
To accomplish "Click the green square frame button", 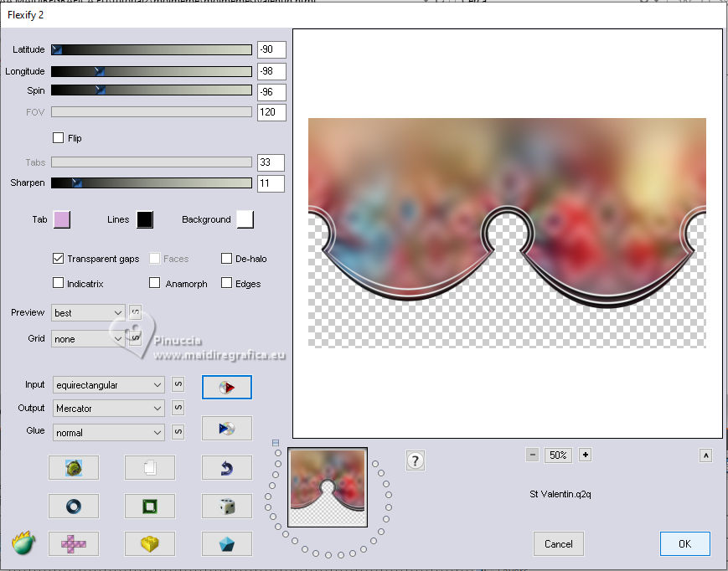I will 150,506.
